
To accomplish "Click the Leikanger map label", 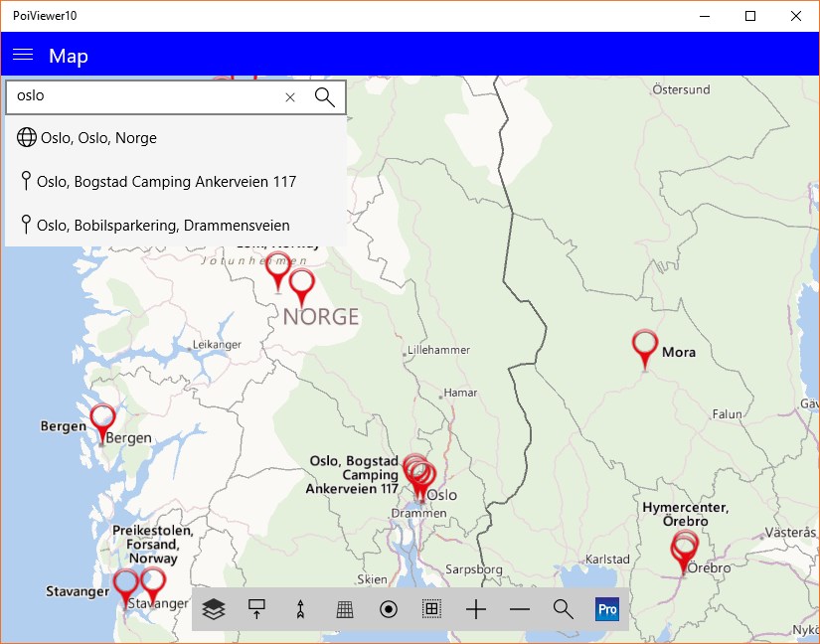I will (x=217, y=345).
